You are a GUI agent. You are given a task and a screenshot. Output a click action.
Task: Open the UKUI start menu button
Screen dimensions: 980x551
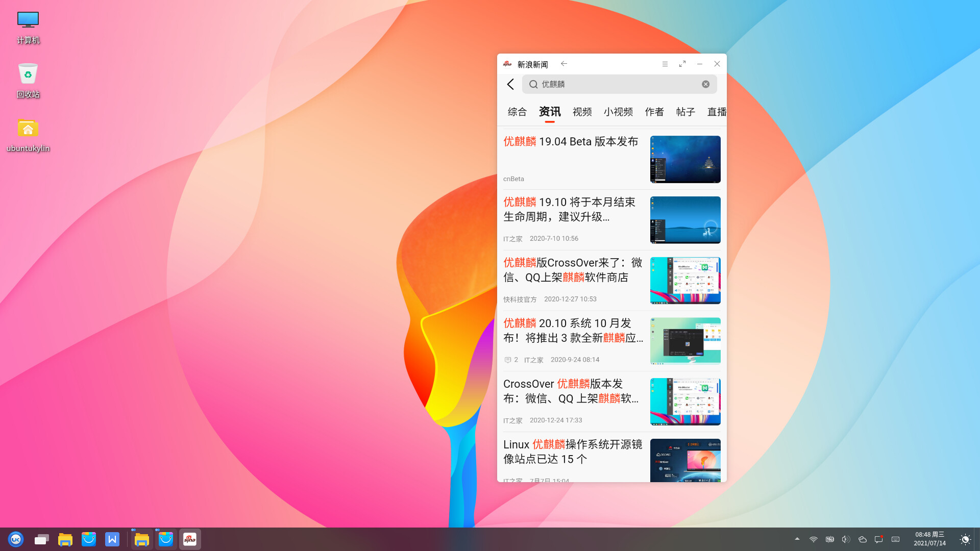click(x=16, y=539)
